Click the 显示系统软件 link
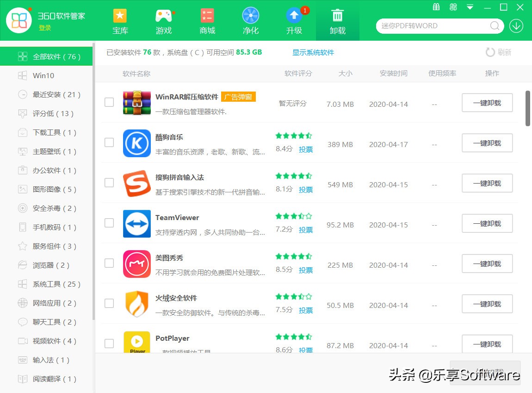The height and width of the screenshot is (393, 532). (313, 53)
